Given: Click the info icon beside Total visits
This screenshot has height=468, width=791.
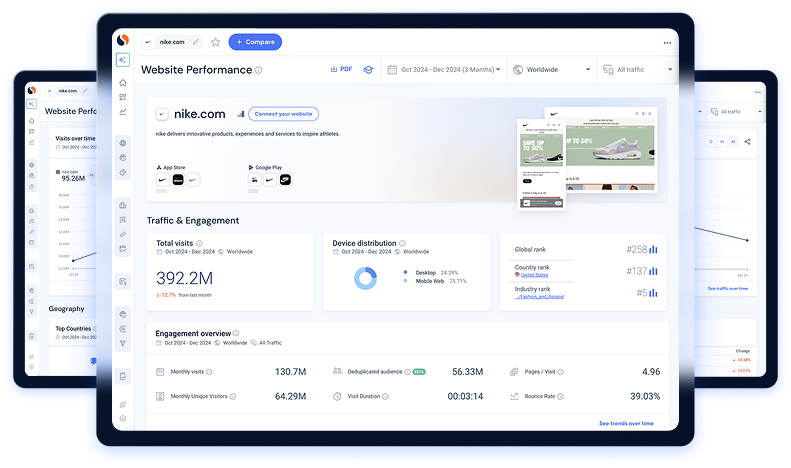Looking at the screenshot, I should 199,243.
